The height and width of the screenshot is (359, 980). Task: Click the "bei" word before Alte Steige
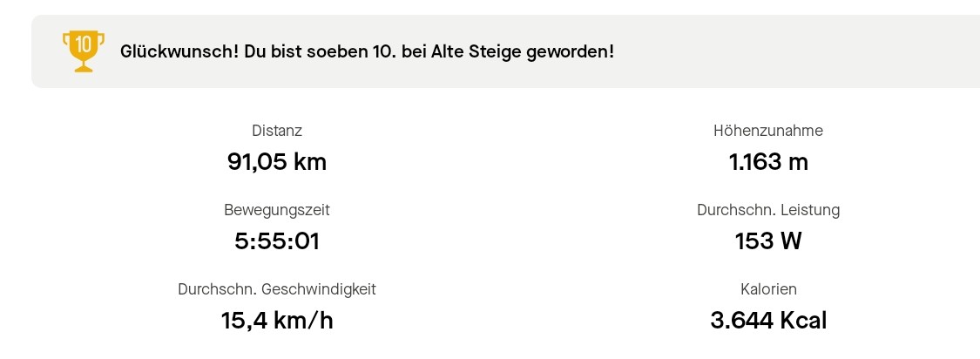pyautogui.click(x=415, y=51)
